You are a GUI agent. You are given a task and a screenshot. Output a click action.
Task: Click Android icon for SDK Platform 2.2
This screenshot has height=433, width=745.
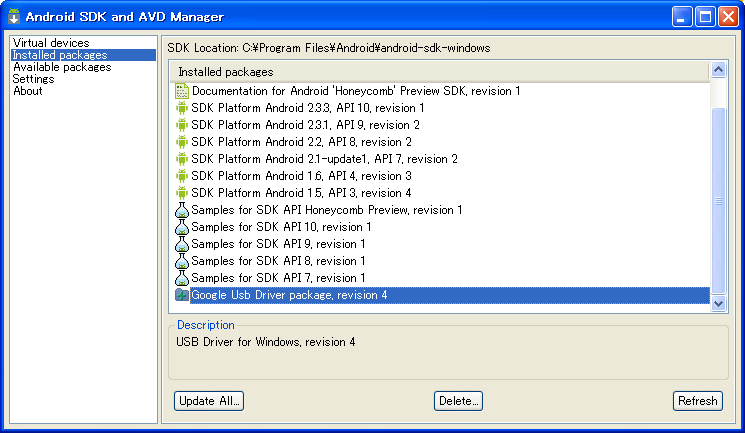coord(182,142)
